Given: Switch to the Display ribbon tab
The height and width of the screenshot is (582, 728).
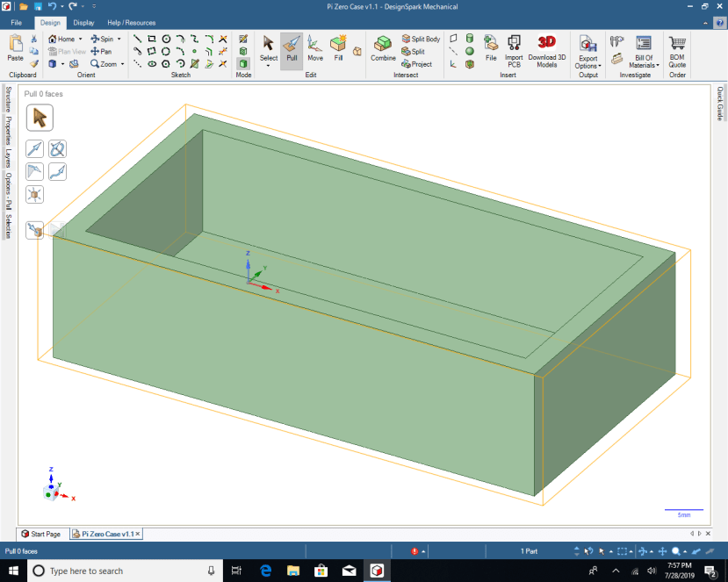Looking at the screenshot, I should (x=83, y=23).
